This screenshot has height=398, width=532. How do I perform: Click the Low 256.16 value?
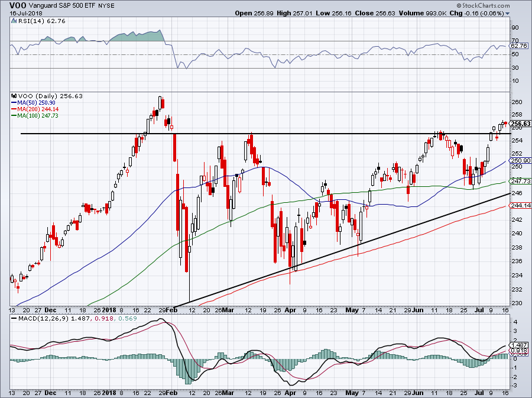point(333,13)
